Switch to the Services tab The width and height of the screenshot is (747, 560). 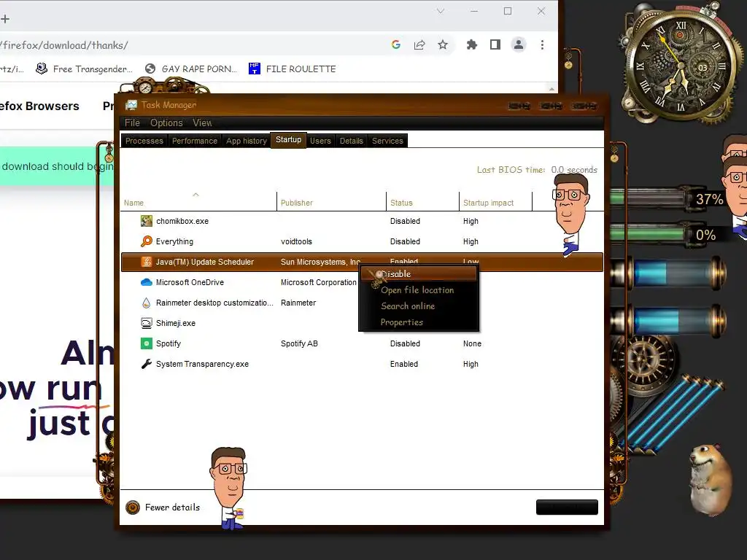[387, 141]
